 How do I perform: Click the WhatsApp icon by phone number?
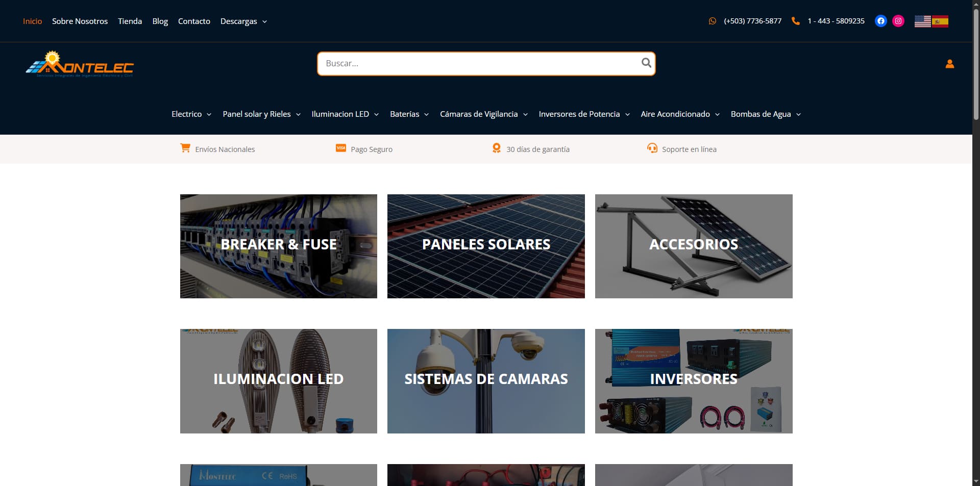(713, 21)
